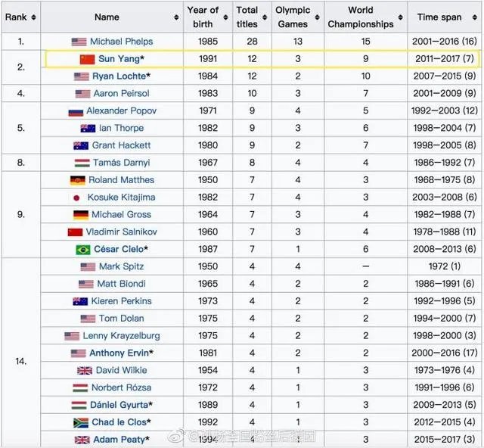Sort by the World Championships header
The image size is (484, 448).
point(361,17)
